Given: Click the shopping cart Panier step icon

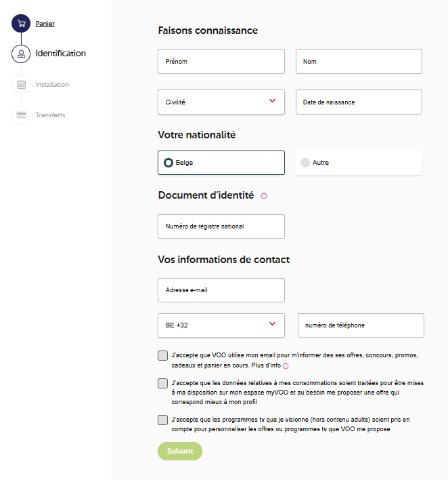Looking at the screenshot, I should 21,23.
